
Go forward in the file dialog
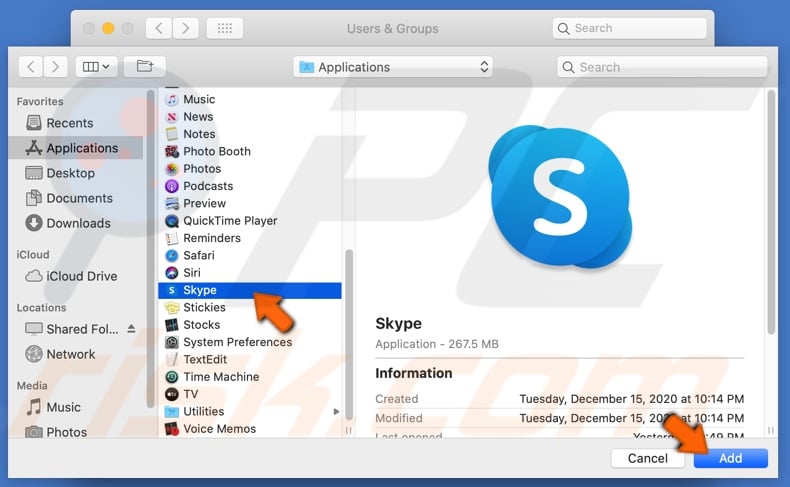coord(55,66)
